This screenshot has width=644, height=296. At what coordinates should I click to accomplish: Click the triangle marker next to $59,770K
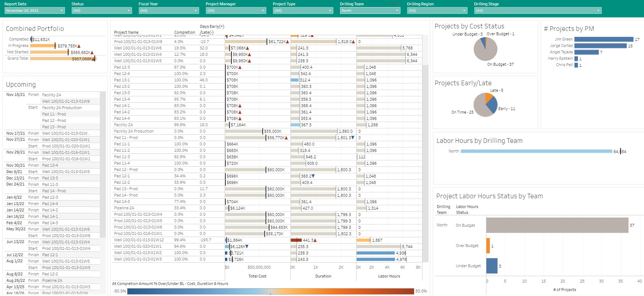286,138
